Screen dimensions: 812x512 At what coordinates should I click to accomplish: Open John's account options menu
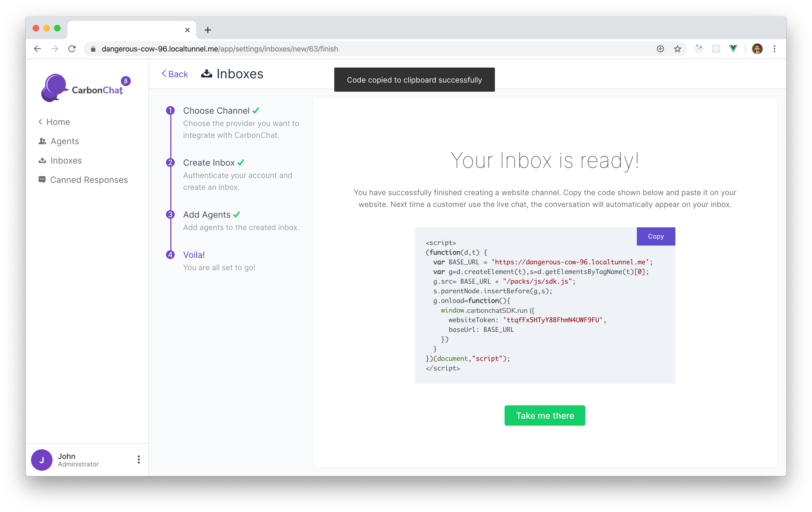[139, 459]
